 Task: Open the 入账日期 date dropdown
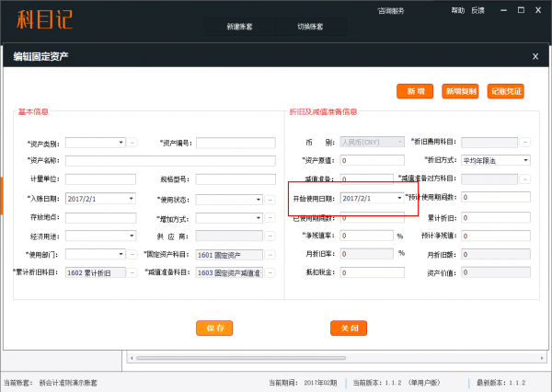tap(131, 199)
